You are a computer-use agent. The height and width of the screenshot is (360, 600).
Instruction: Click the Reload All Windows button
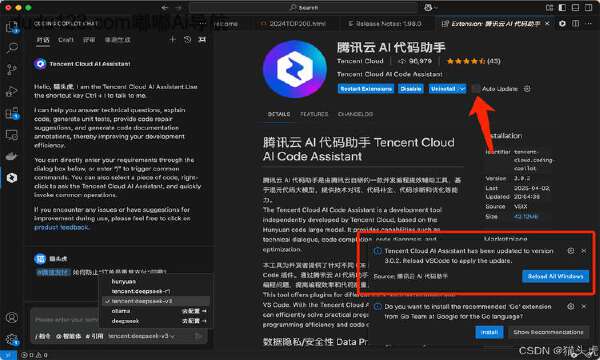pos(555,276)
